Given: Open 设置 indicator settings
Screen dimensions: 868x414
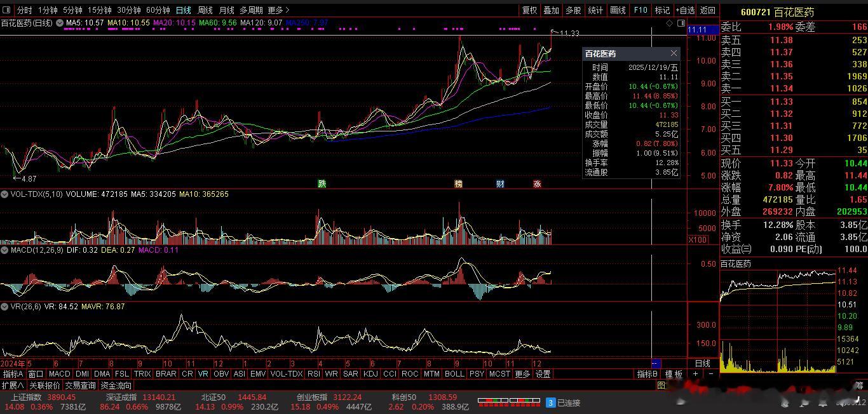Looking at the screenshot, I should point(543,374).
